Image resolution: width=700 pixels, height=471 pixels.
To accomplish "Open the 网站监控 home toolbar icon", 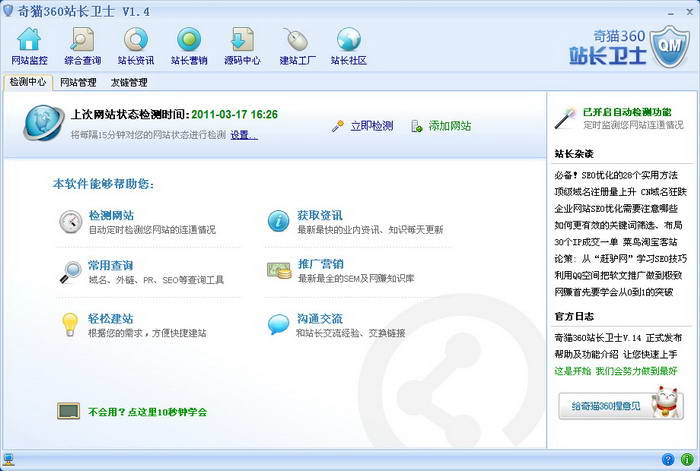I will point(29,46).
